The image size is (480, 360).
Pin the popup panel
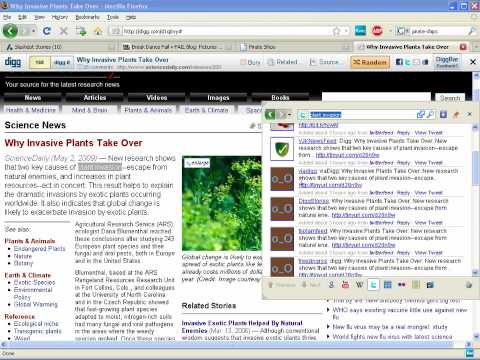(456, 115)
